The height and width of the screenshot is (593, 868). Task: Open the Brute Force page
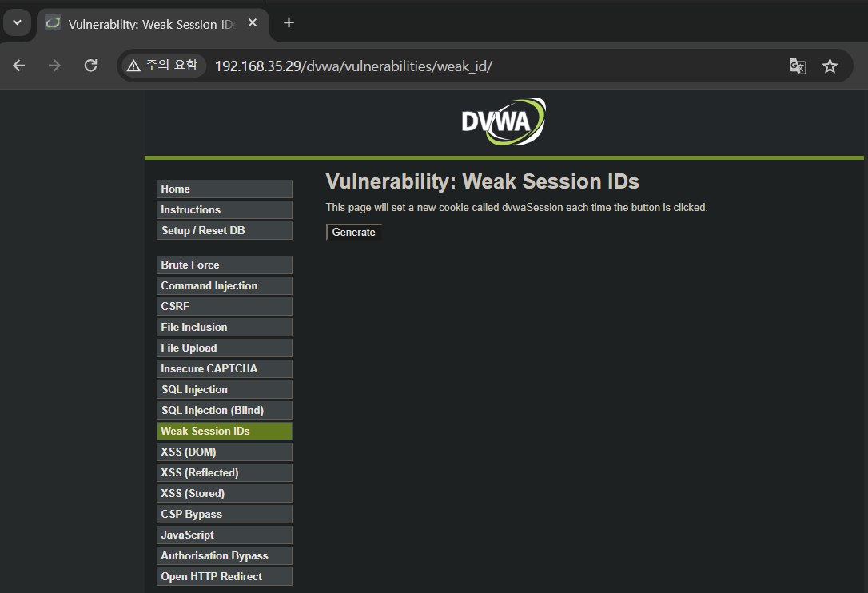click(x=225, y=265)
